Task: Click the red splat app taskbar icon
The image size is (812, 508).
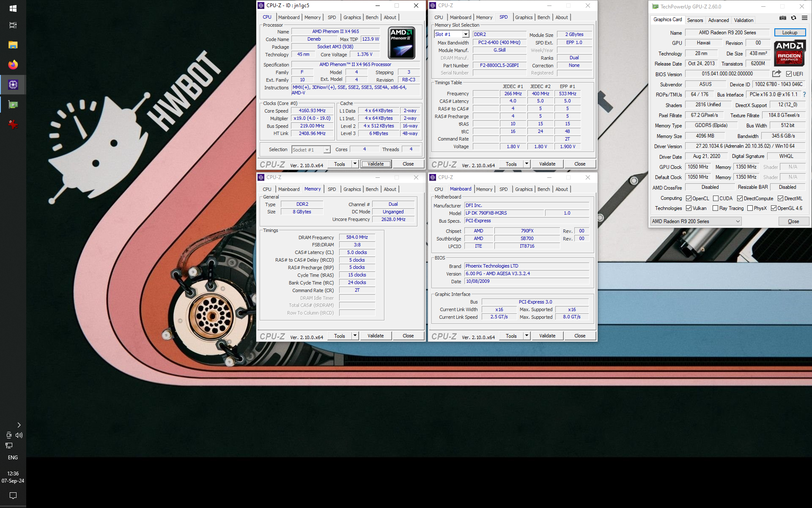Action: click(x=13, y=124)
